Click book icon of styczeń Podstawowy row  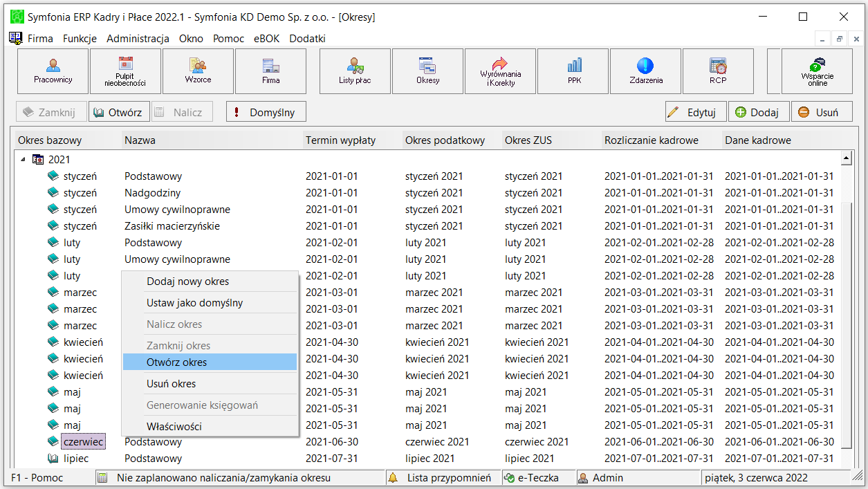point(53,176)
